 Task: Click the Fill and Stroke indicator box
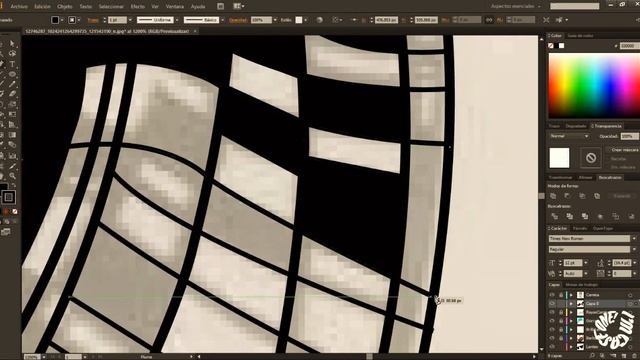click(x=9, y=198)
